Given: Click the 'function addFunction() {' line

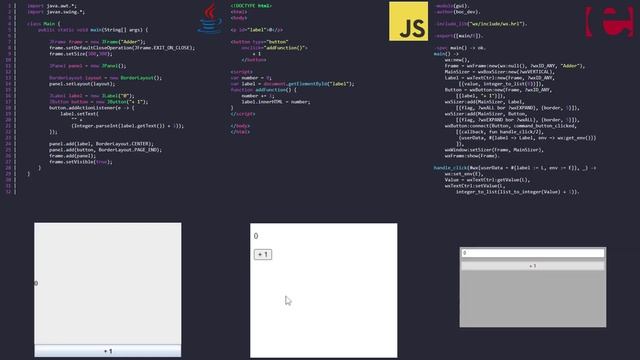Looking at the screenshot, I should click(x=264, y=90).
